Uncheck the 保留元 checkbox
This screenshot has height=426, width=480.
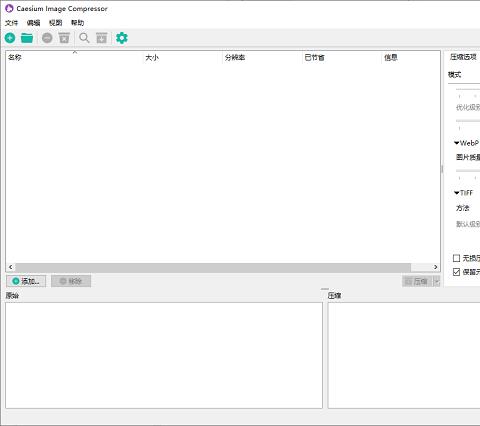tap(457, 272)
